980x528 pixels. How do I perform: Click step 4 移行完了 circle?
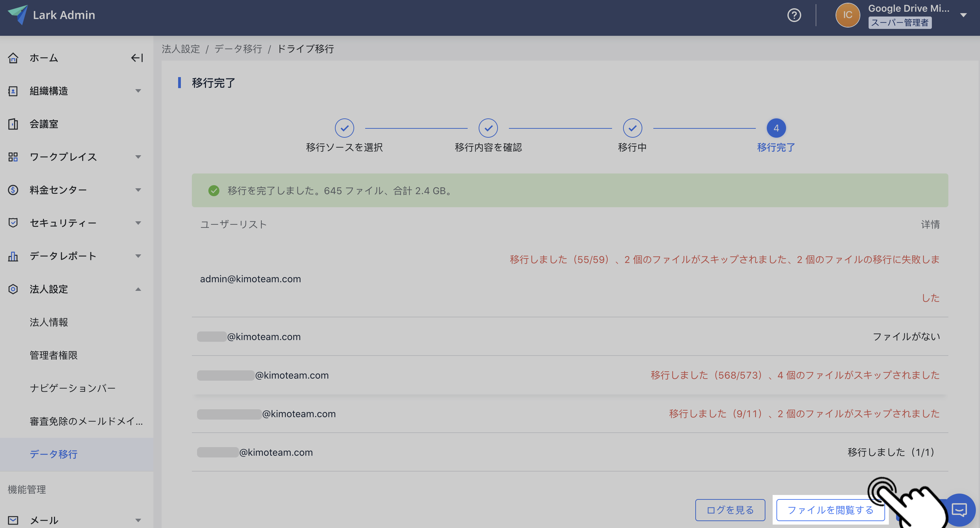(x=776, y=128)
